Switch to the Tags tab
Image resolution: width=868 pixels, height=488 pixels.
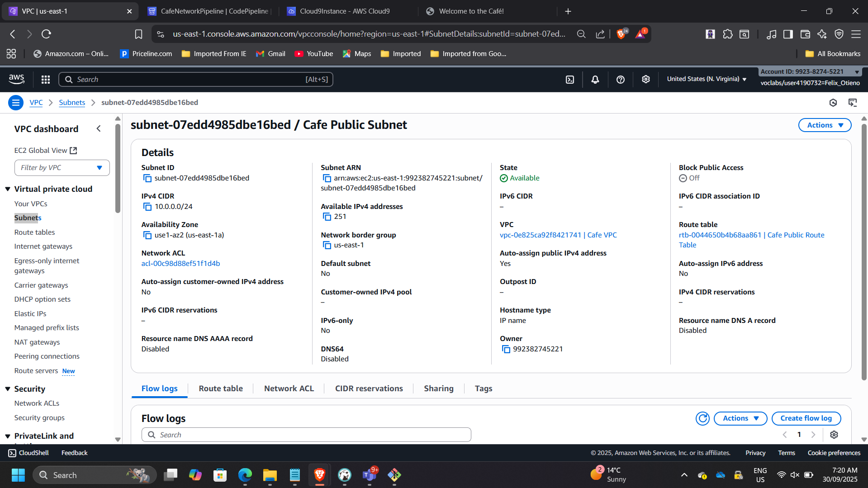(483, 388)
